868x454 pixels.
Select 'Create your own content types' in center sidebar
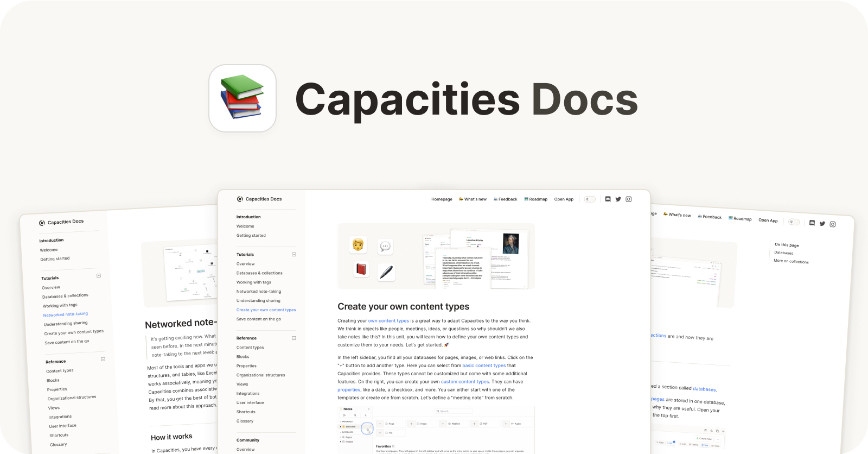pos(266,310)
